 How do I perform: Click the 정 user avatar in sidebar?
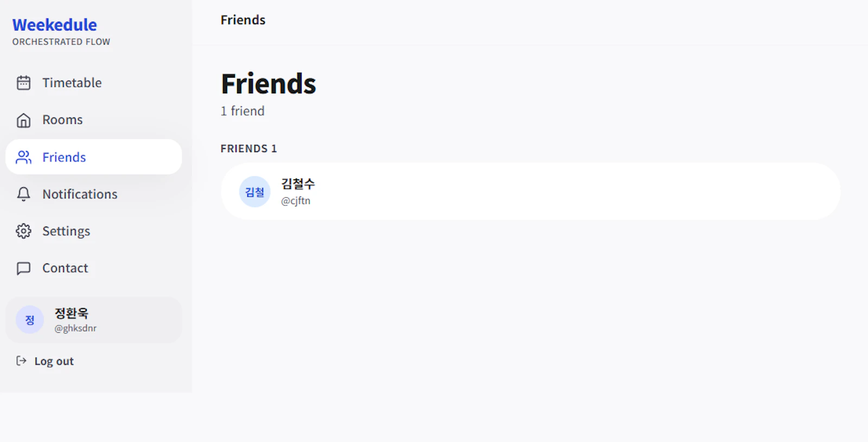(x=30, y=320)
